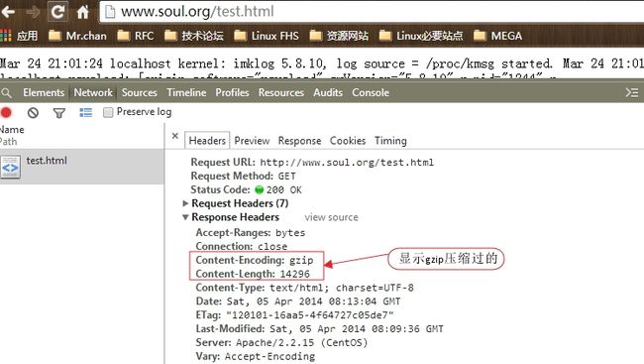Click the Request Method GET line

click(x=243, y=176)
